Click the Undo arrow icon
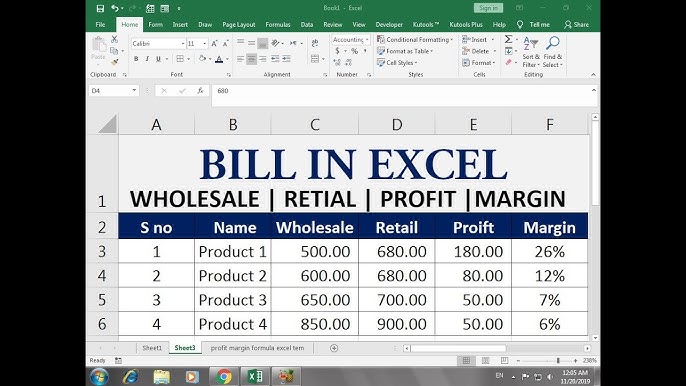The width and height of the screenshot is (686, 386). coord(115,8)
